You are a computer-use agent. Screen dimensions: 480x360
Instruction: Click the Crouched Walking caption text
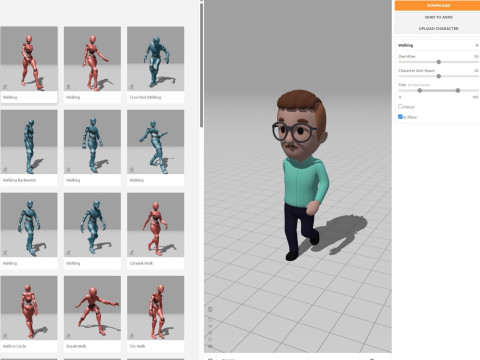coord(145,97)
